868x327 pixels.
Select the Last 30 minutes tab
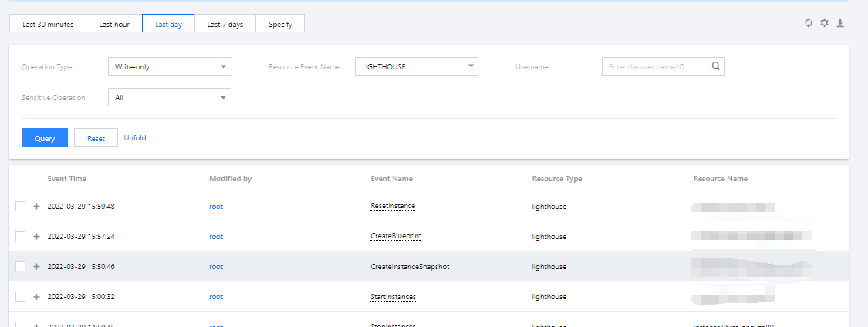pos(48,24)
